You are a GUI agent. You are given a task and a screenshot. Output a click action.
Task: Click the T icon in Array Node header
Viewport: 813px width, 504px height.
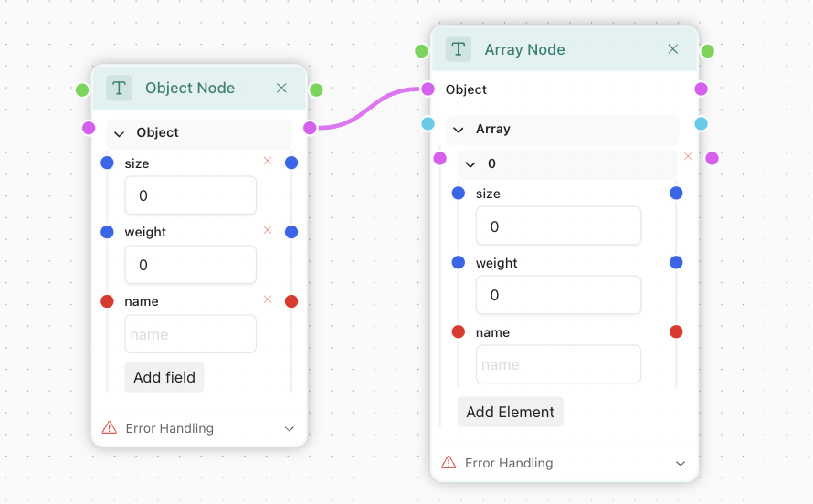tap(458, 49)
